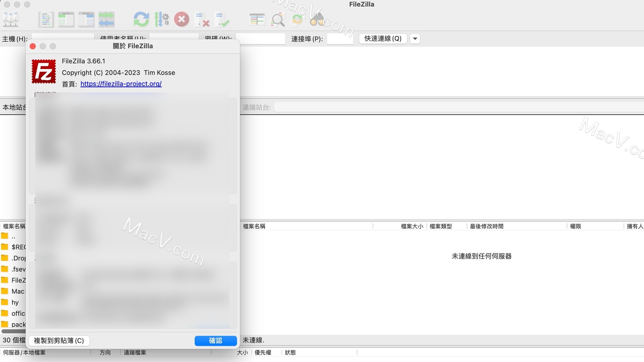Screen dimensions: 644x362
Task: Toggle the local directory tree icon
Action: [x=66, y=19]
